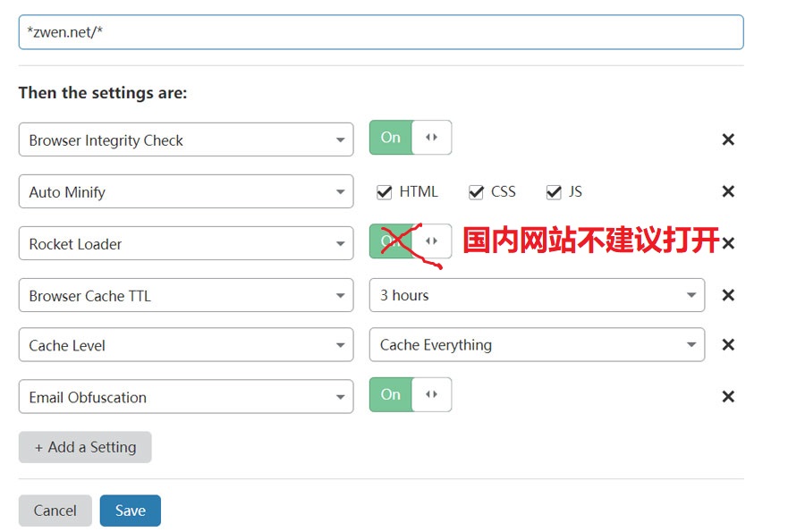Screen dimensions: 805x532
Task: Open the 3 hours TTL dropdown
Action: click(x=537, y=295)
